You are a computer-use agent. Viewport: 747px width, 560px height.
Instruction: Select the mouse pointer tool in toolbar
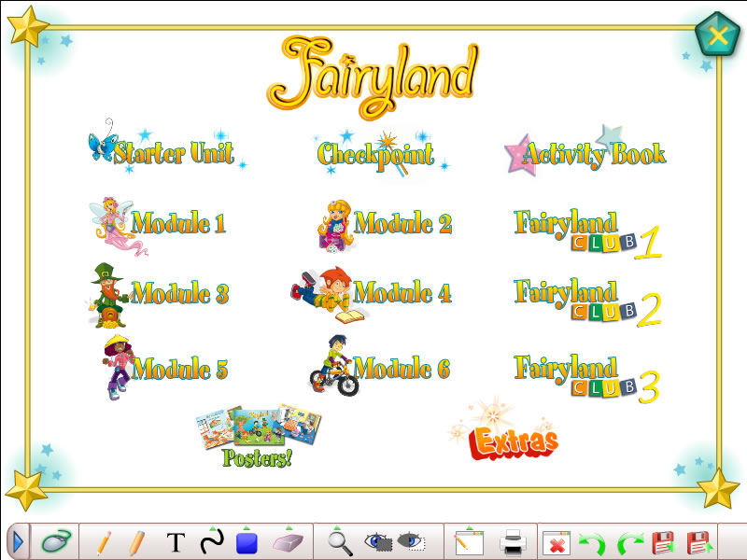[x=55, y=541]
